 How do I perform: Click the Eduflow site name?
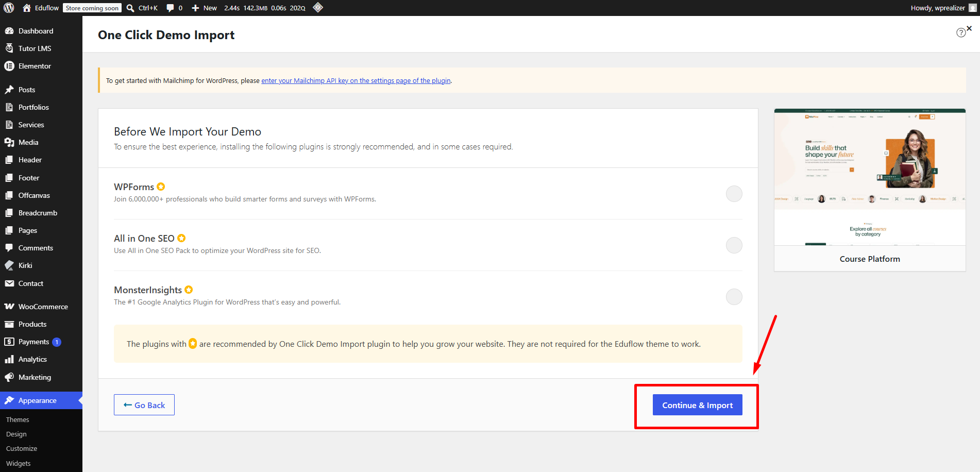click(x=47, y=8)
